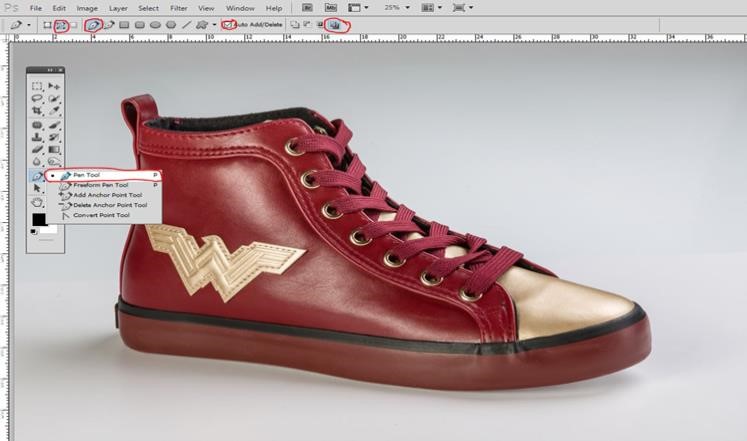This screenshot has height=441, width=747.
Task: Toggle the Auto Add/Delete checkbox
Action: 228,24
